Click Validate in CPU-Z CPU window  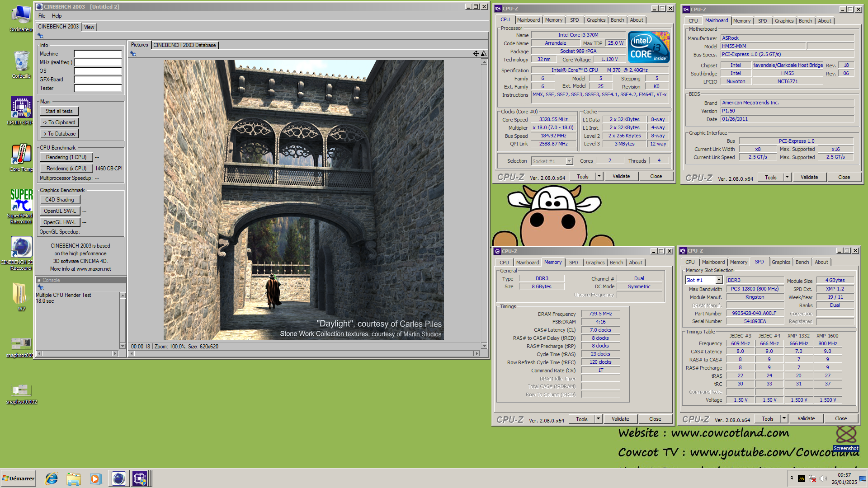coord(621,176)
